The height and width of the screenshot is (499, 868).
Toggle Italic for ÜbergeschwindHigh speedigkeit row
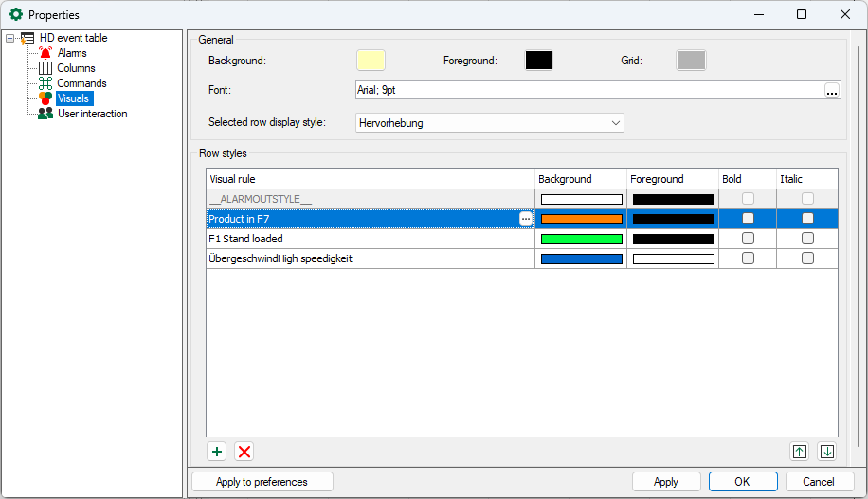point(807,258)
